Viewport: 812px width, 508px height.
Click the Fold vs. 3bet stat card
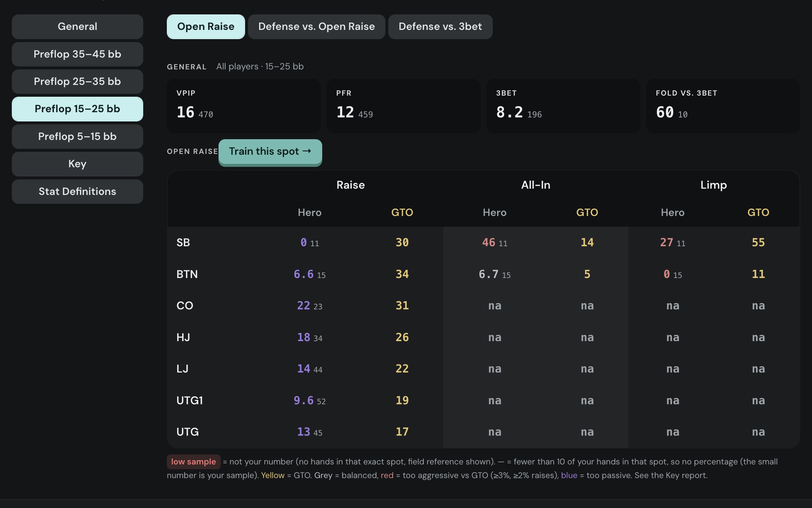click(723, 106)
